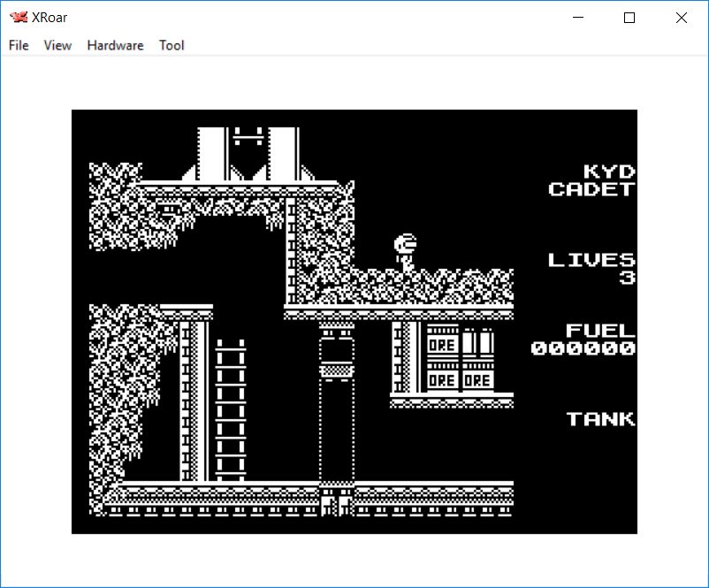Screen dimensions: 709x588
Task: Click the FUEL 000000 score readout
Action: click(x=583, y=340)
